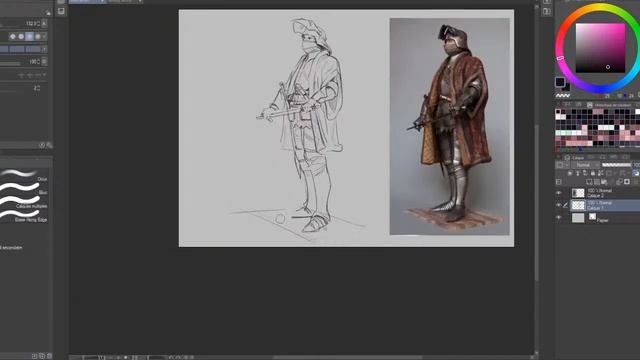Adjust the brush opacity slider
640x360 pixels.
coord(10,63)
